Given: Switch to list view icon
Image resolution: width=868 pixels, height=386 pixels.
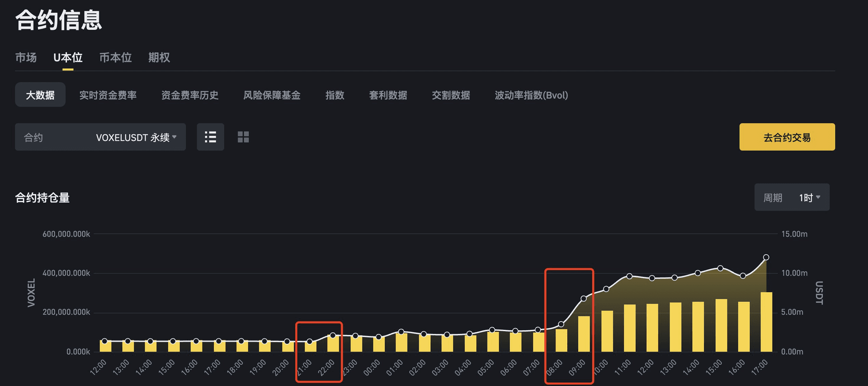Looking at the screenshot, I should [x=210, y=137].
